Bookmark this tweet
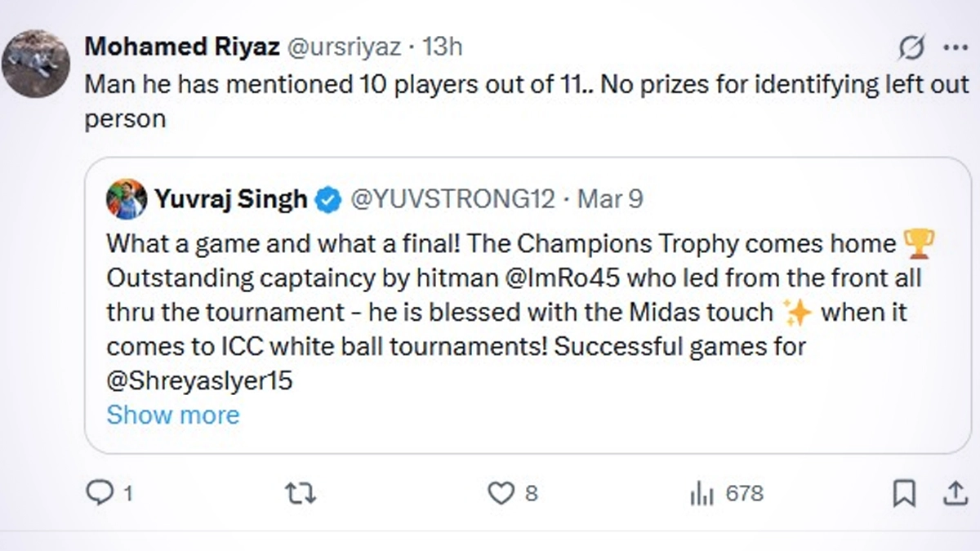The height and width of the screenshot is (551, 980). point(903,493)
